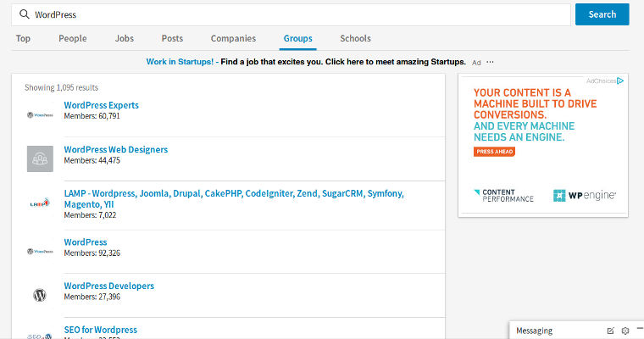644x339 pixels.
Task: Switch to the Schools tab
Action: 355,38
